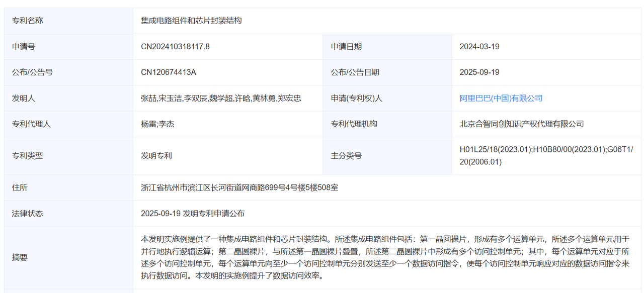
Task: Click the inventor names starting with 张喆
Action: click(221, 98)
